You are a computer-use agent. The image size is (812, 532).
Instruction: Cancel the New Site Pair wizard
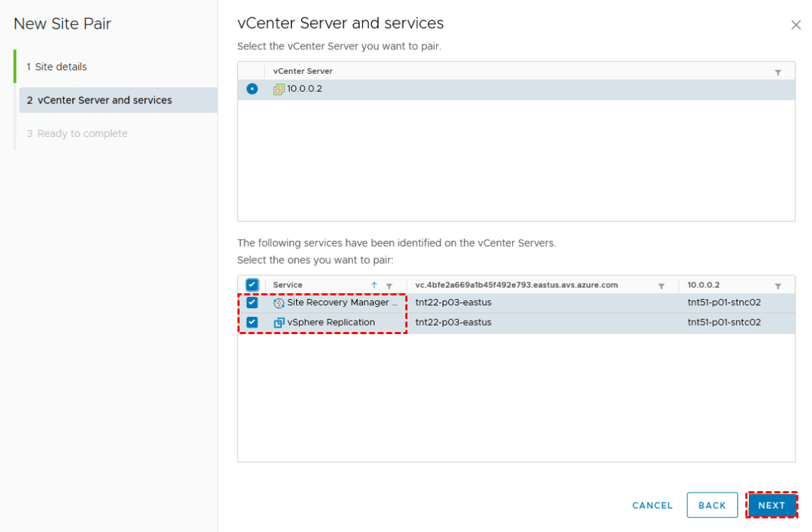click(x=652, y=505)
